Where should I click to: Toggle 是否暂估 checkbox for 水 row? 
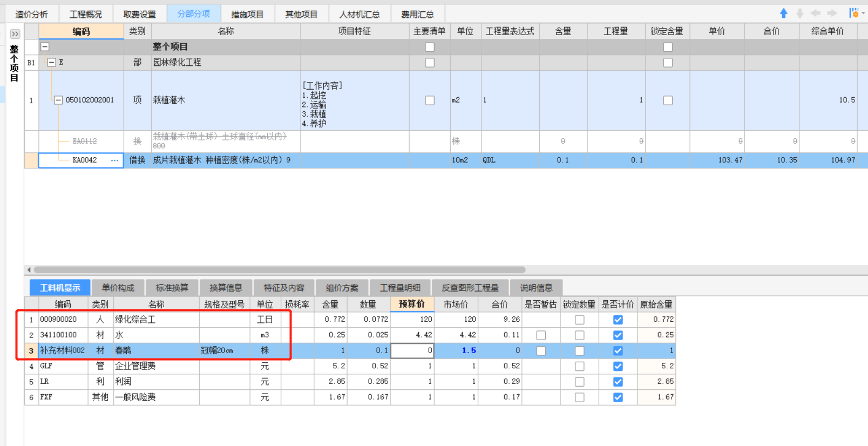pyautogui.click(x=541, y=335)
